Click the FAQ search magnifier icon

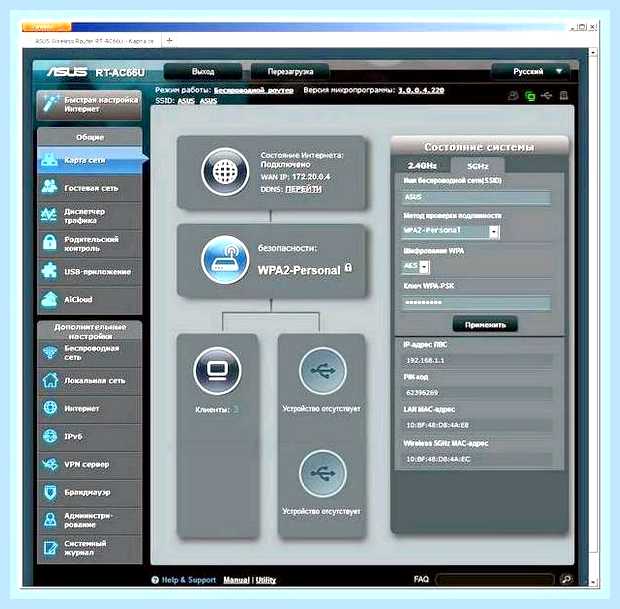566,580
